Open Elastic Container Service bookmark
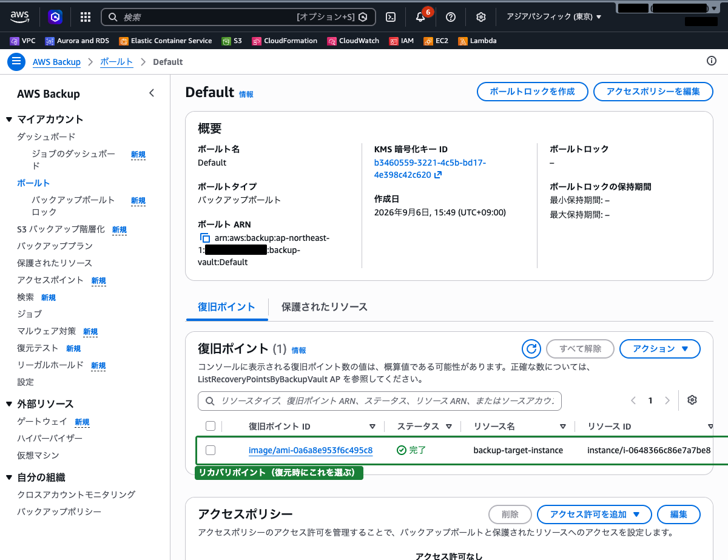 pyautogui.click(x=166, y=41)
